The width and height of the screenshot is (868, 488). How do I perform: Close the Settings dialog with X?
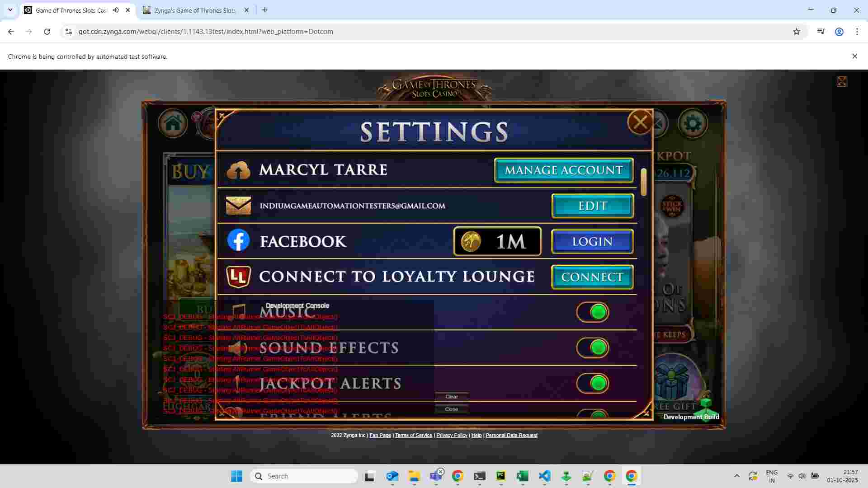[x=640, y=122]
